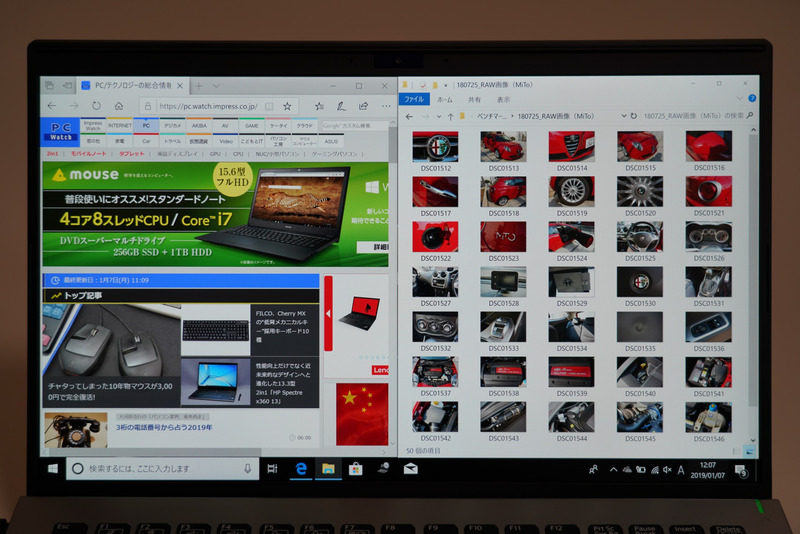Activate Cortana microphone
Image resolution: width=800 pixels, height=534 pixels.
[x=247, y=468]
